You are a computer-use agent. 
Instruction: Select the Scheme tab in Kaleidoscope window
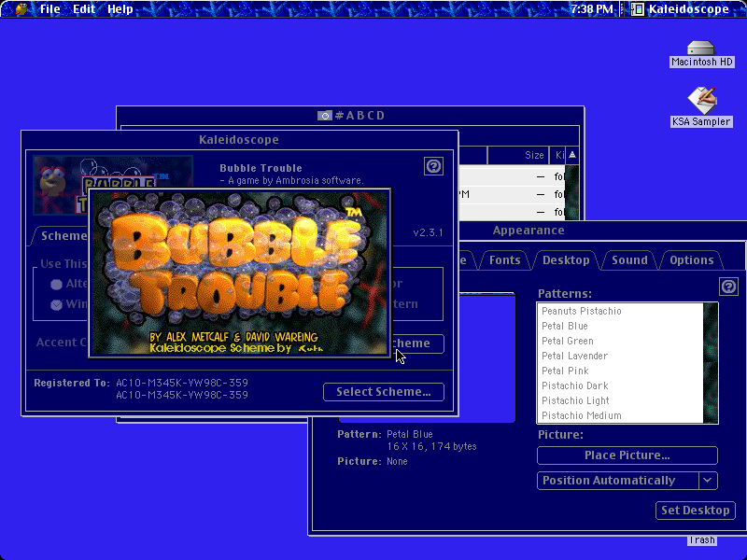click(x=61, y=236)
